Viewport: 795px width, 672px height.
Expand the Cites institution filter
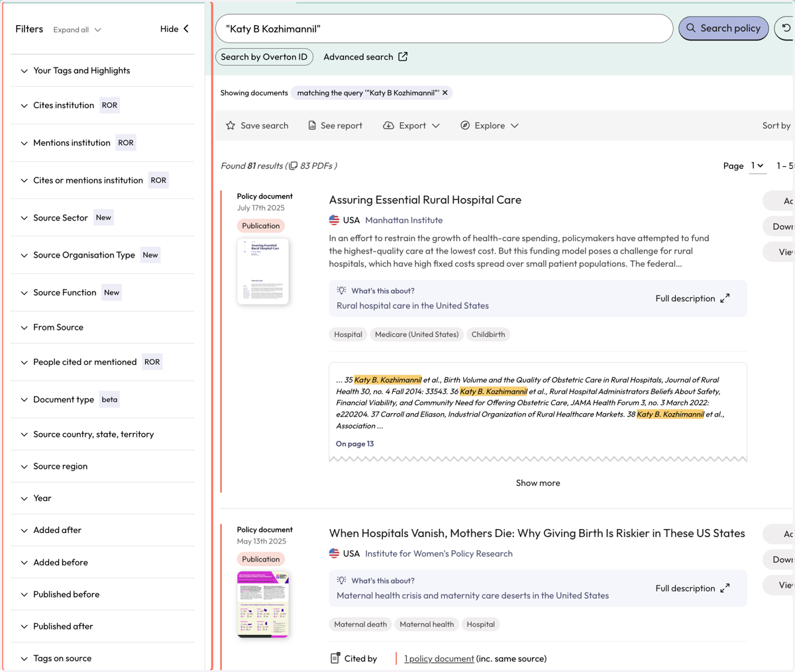point(103,105)
